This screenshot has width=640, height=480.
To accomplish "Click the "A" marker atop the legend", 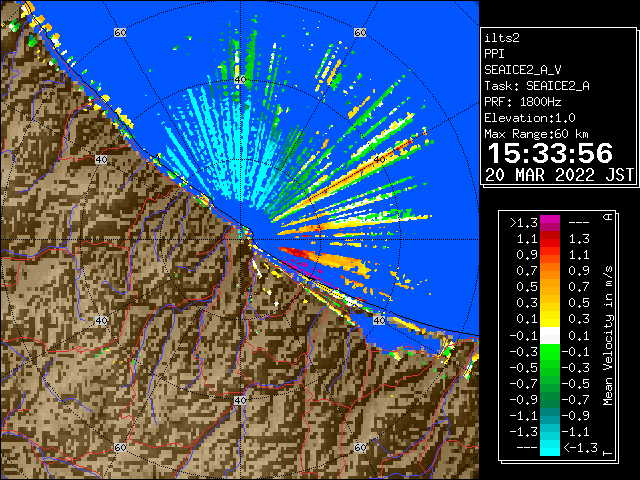I will (608, 217).
